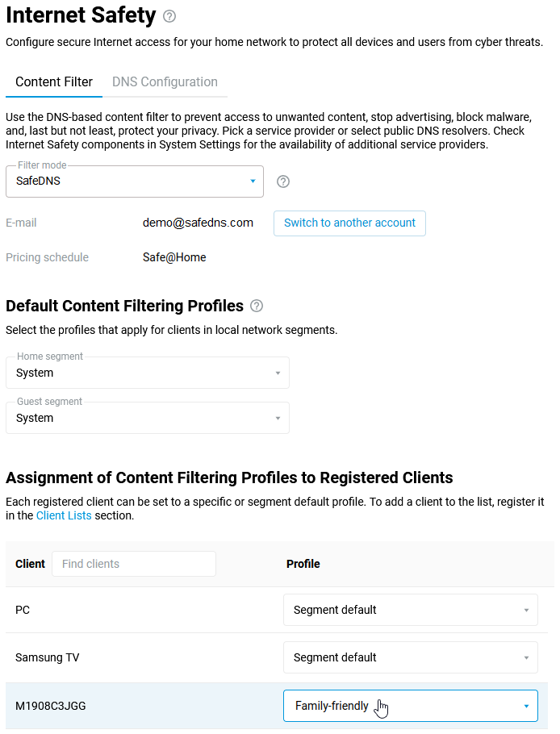
Task: Click Switch to another account button
Action: (x=349, y=223)
